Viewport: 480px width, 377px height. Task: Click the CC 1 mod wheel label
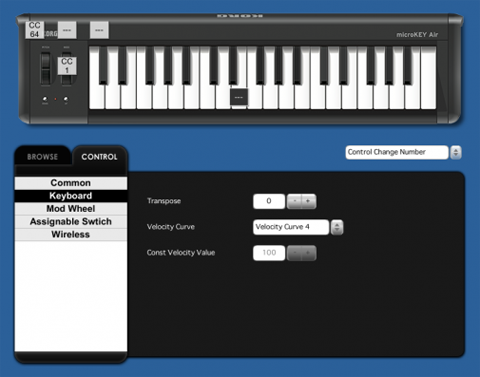click(x=67, y=66)
